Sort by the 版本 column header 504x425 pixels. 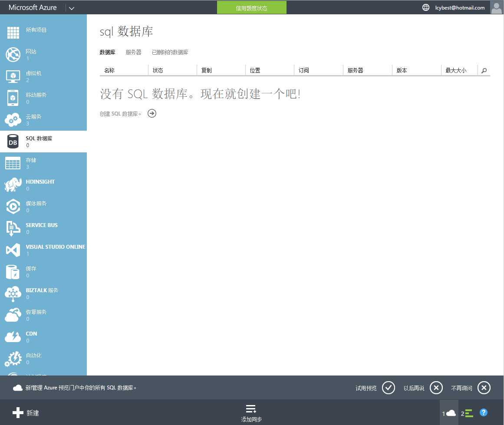(402, 70)
